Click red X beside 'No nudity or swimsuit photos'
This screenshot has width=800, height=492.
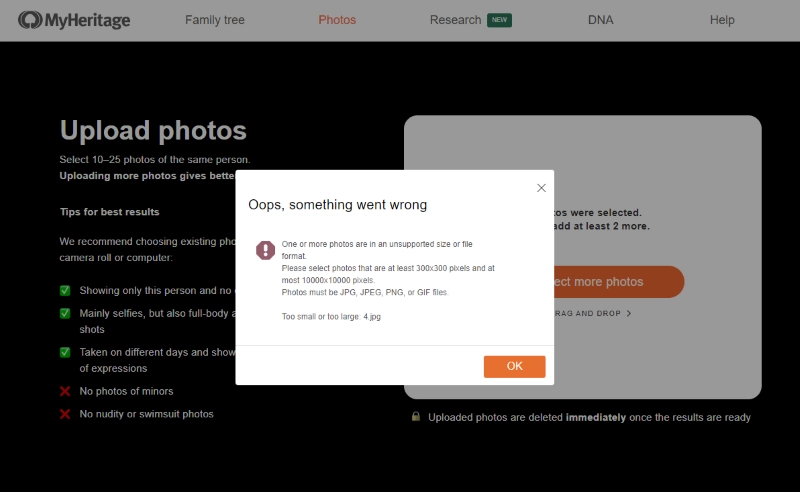click(x=65, y=414)
